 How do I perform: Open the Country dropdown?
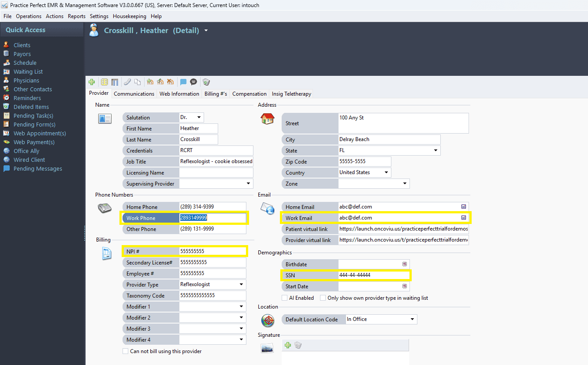[x=386, y=172]
